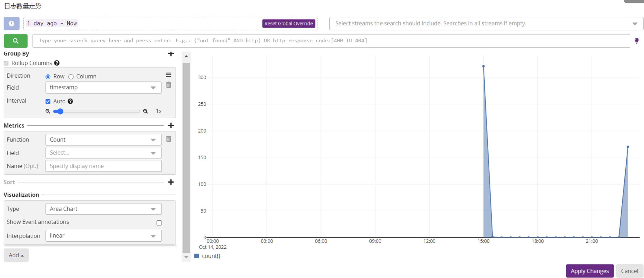The image size is (644, 278).
Task: Click the green search magnifier button
Action: (x=15, y=41)
